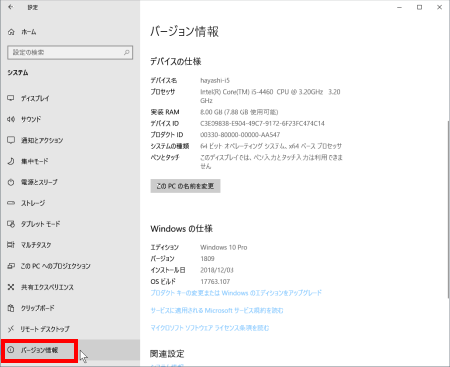This screenshot has height=367, width=450.
Task: Click the Sound (サウンド) speaker icon
Action: tap(11, 119)
